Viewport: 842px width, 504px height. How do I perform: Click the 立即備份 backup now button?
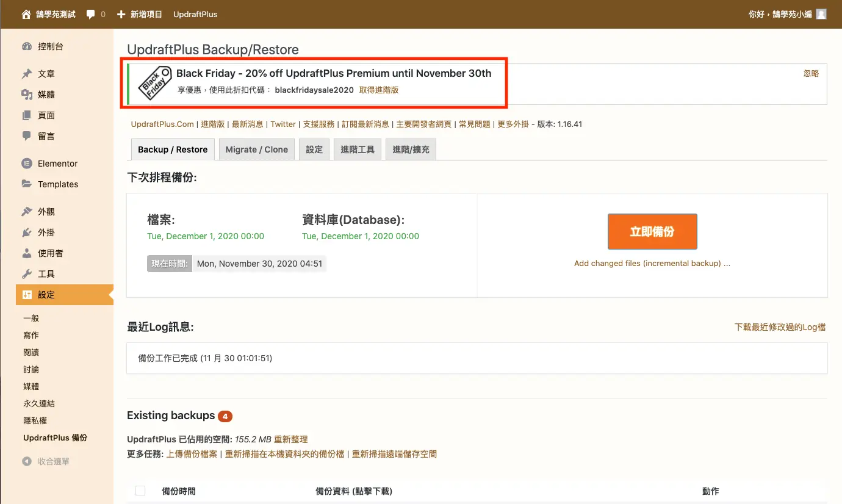click(x=652, y=231)
